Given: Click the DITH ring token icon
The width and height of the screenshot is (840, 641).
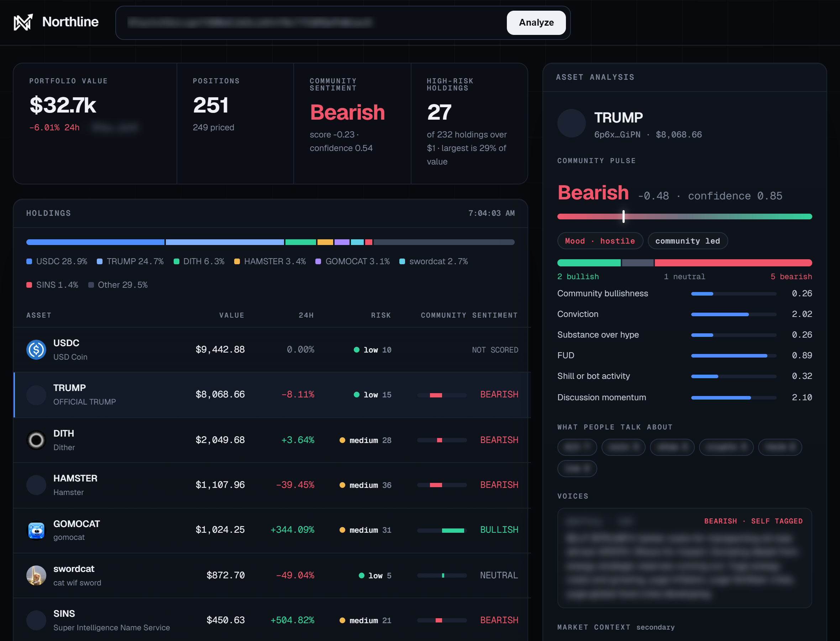Looking at the screenshot, I should tap(36, 440).
